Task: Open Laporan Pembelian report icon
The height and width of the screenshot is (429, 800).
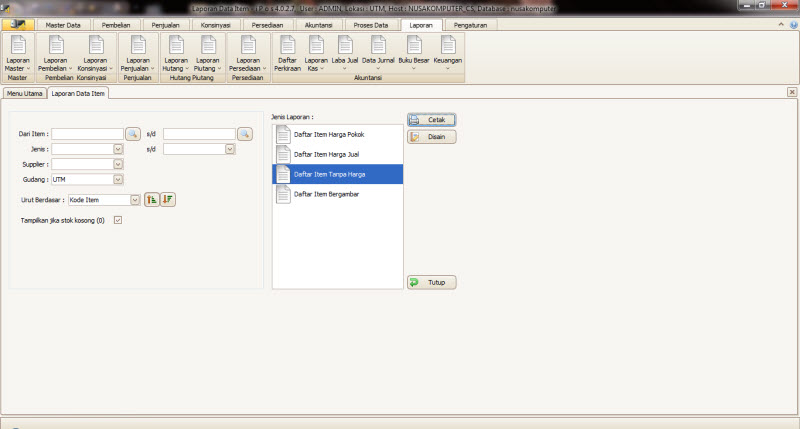Action: click(56, 53)
